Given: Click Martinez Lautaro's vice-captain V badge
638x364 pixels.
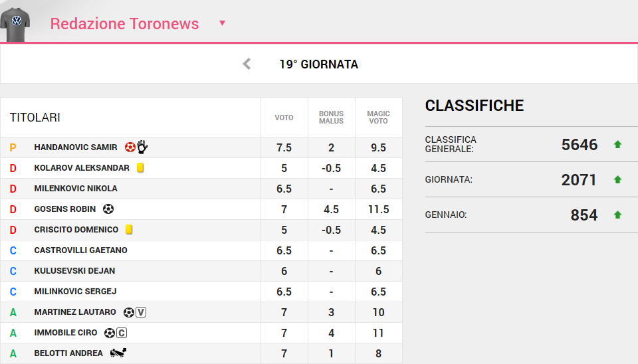Looking at the screenshot, I should [140, 312].
